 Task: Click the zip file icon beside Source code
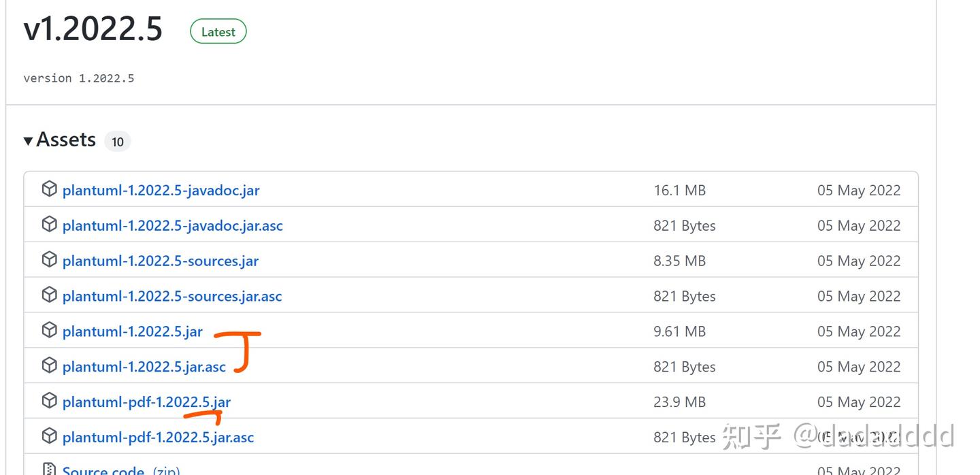click(49, 470)
